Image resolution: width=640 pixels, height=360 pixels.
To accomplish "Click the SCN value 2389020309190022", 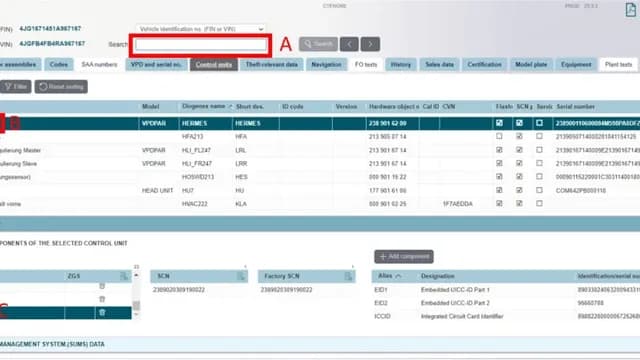I will 179,290.
